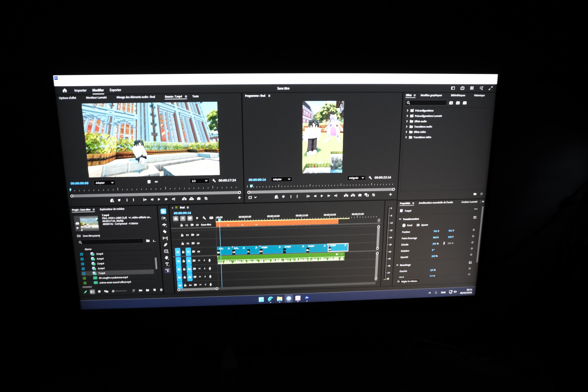Open the Intégrale resolution dropdown
The height and width of the screenshot is (392, 588).
click(356, 178)
